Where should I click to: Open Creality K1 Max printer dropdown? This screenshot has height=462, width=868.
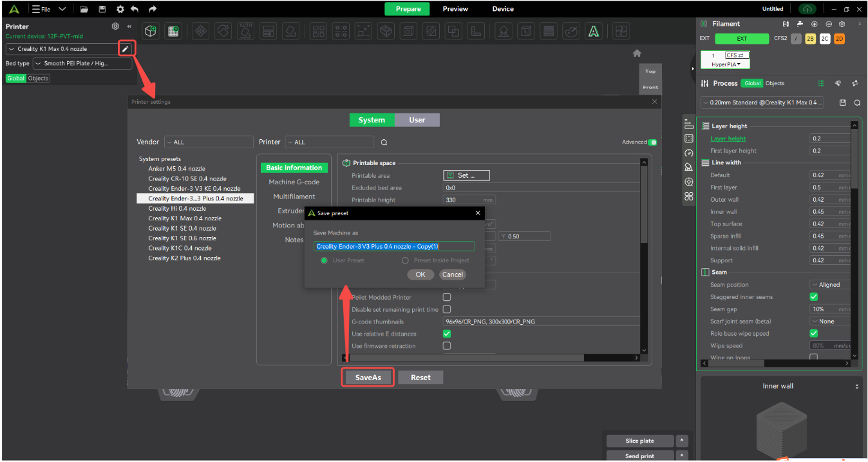click(x=62, y=49)
